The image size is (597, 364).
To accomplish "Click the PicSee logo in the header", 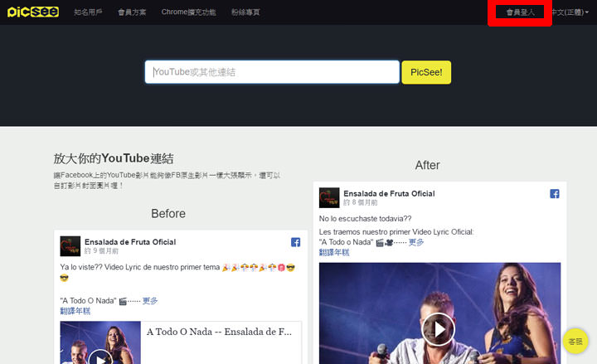I will coord(30,12).
